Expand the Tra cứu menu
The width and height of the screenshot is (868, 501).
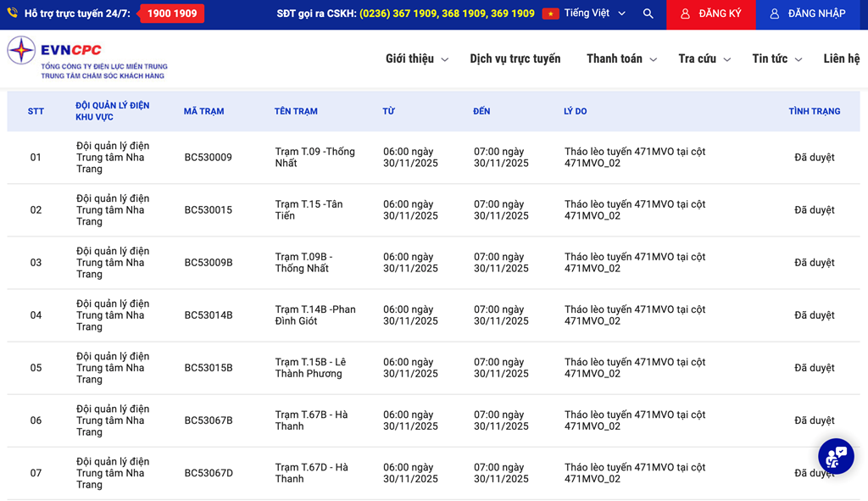tap(704, 58)
